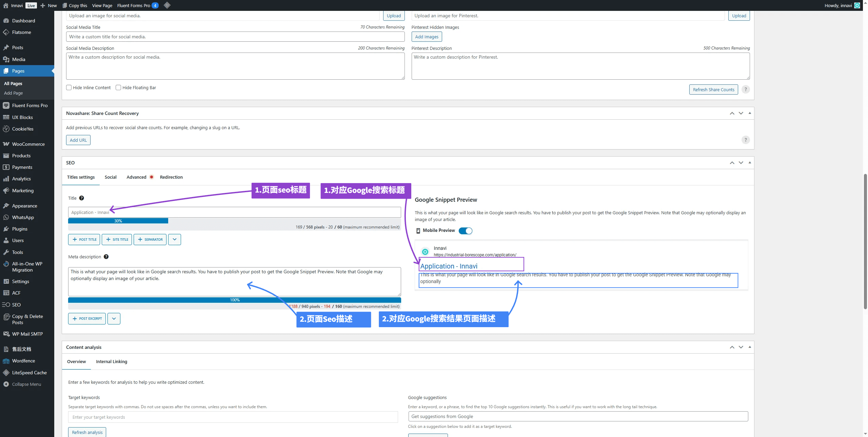Check the Hide Inline Content checkbox

click(x=69, y=87)
